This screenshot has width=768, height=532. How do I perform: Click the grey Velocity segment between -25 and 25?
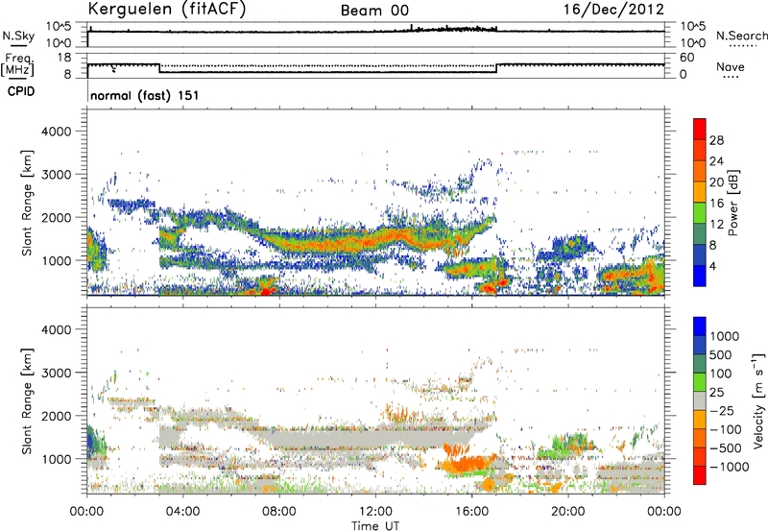(x=700, y=400)
